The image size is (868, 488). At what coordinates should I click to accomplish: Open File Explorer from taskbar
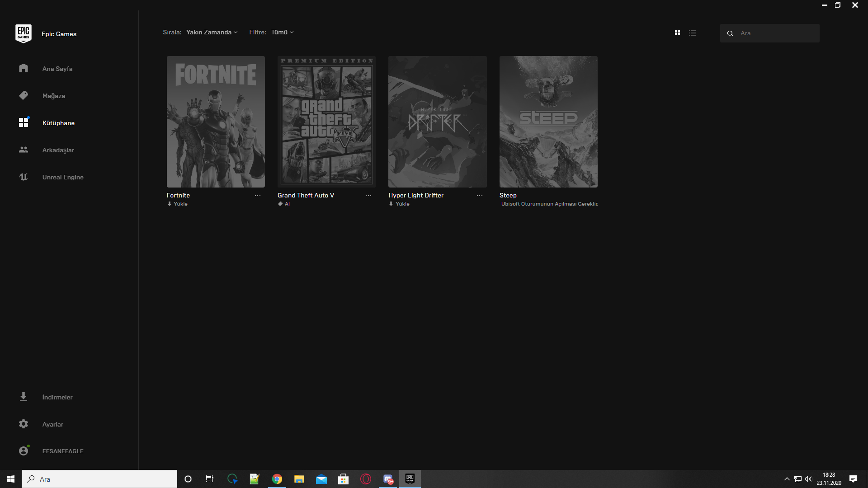click(299, 479)
